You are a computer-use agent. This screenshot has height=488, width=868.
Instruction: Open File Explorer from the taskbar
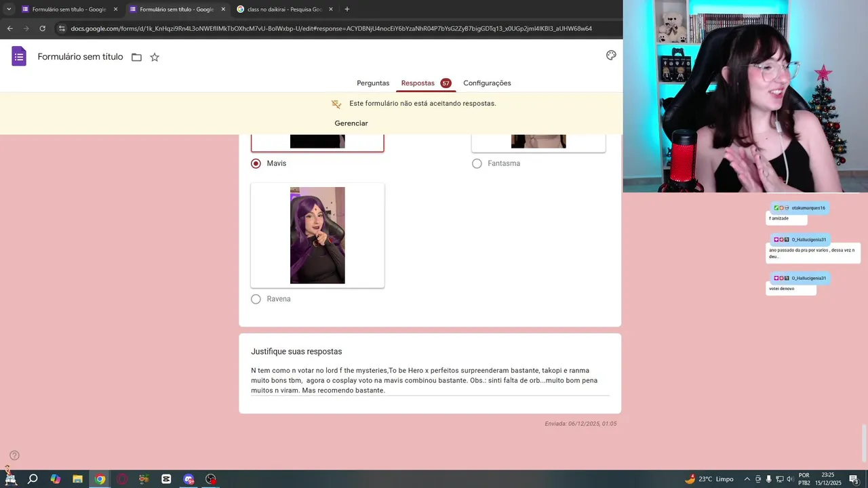77,479
